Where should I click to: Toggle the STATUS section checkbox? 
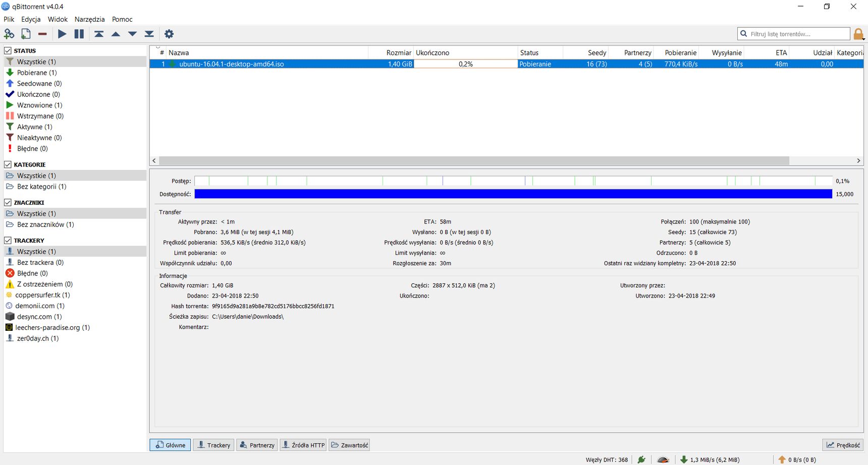click(x=8, y=50)
